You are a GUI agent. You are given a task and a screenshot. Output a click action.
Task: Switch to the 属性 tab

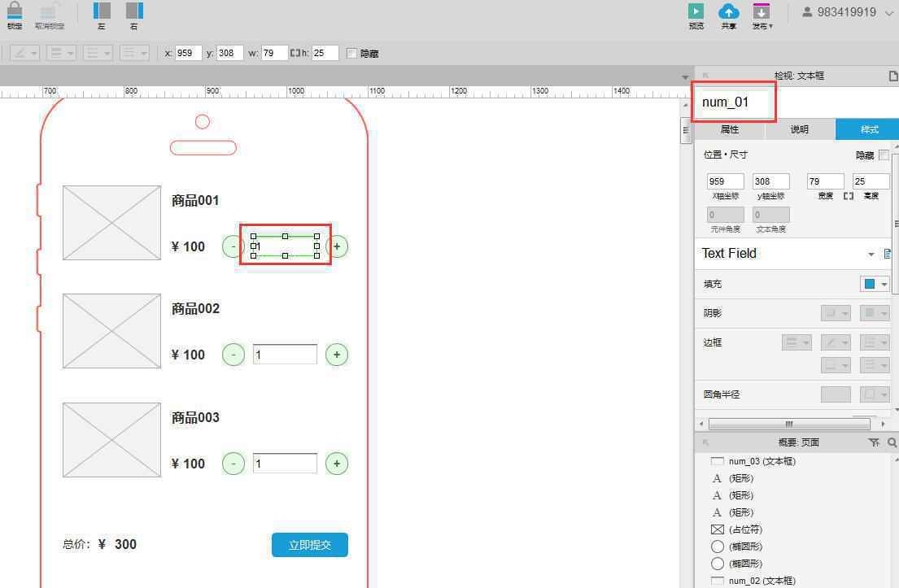[x=729, y=129]
